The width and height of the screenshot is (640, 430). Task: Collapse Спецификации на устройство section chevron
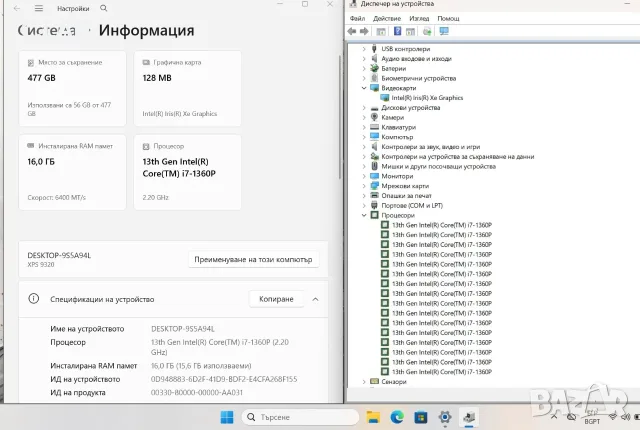coord(315,299)
